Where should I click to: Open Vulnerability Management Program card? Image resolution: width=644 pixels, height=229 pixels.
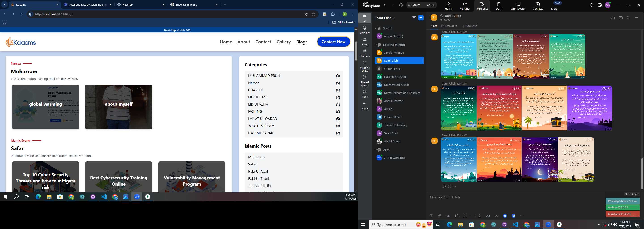coord(192,177)
